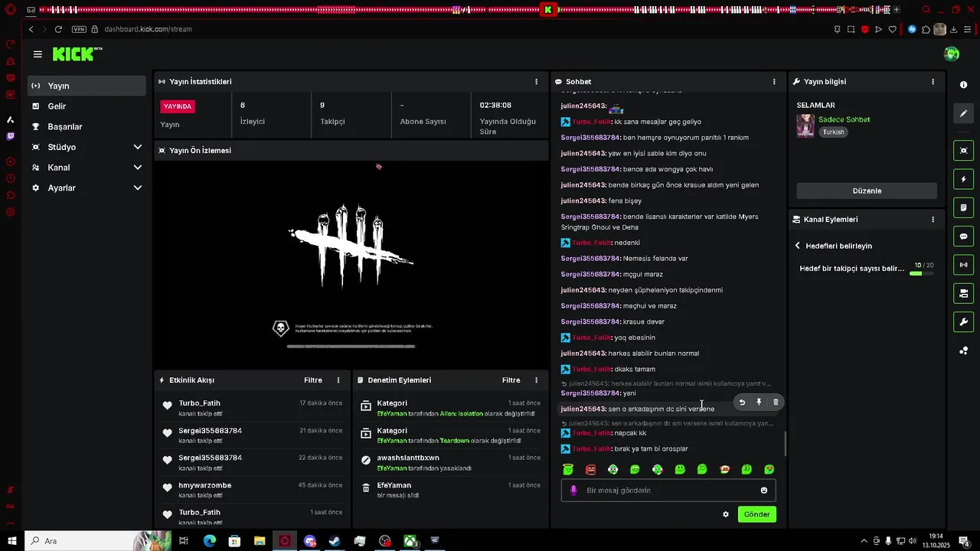Click awashslanttbxwn ban entry in moderation log
Screen dimensions: 980x551
click(x=450, y=462)
